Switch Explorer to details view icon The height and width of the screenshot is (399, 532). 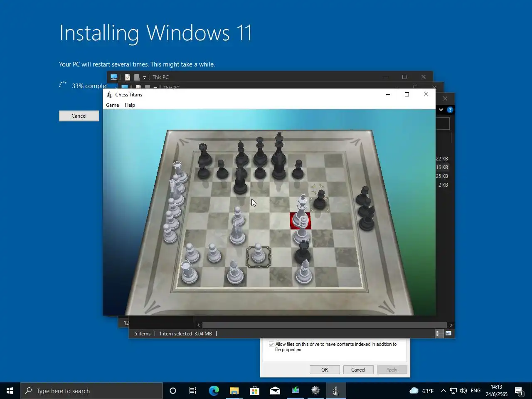[438, 333]
